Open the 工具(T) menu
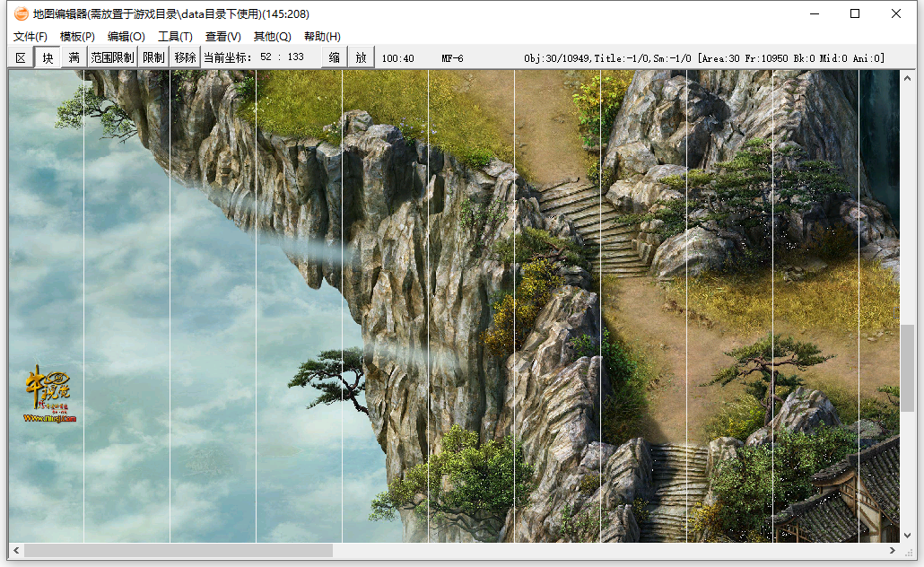The image size is (924, 567). pyautogui.click(x=175, y=37)
